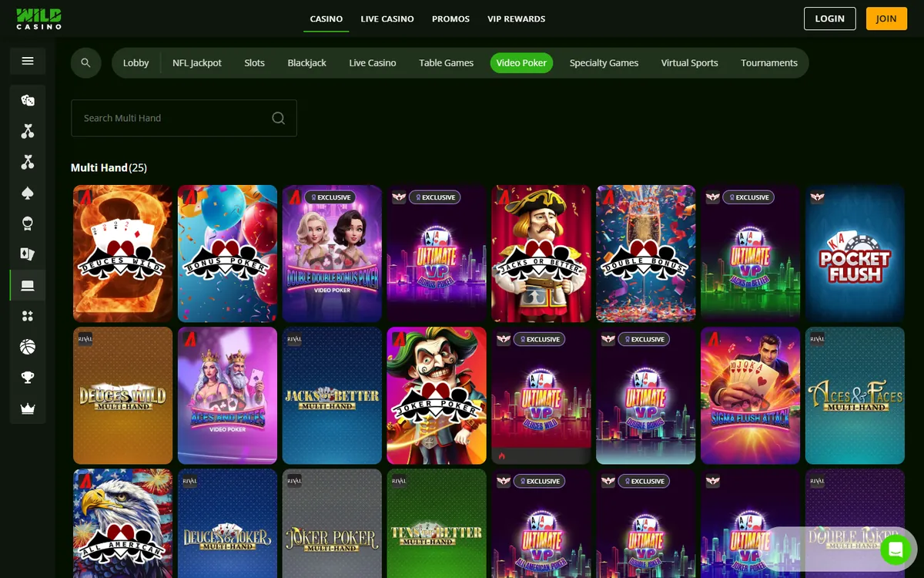
Task: Open VIP Rewards in top navigation
Action: [x=517, y=18]
